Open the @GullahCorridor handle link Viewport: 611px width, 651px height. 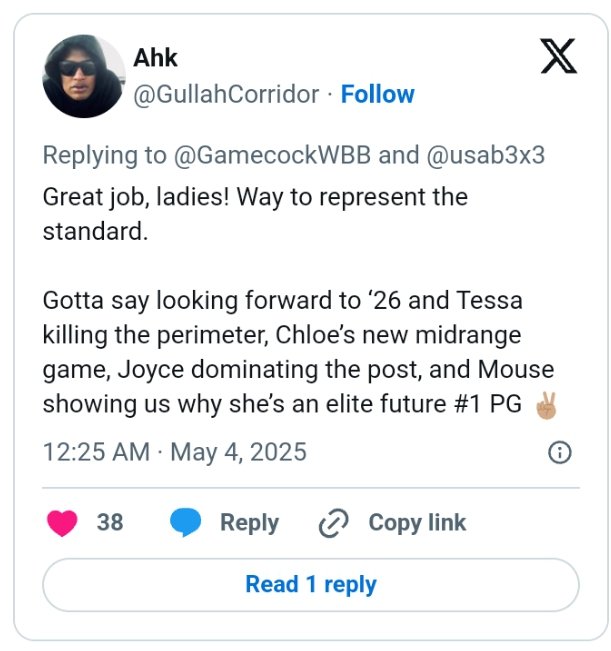(226, 94)
